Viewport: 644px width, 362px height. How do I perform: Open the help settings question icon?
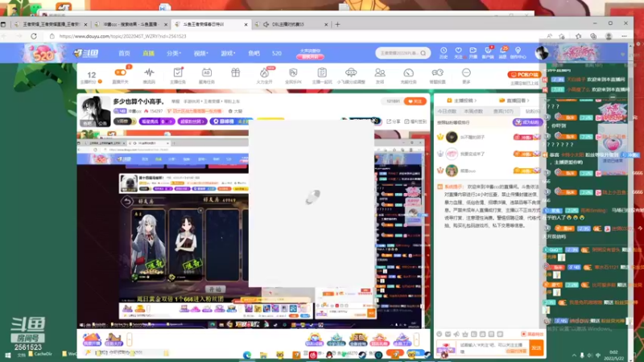[x=437, y=72]
